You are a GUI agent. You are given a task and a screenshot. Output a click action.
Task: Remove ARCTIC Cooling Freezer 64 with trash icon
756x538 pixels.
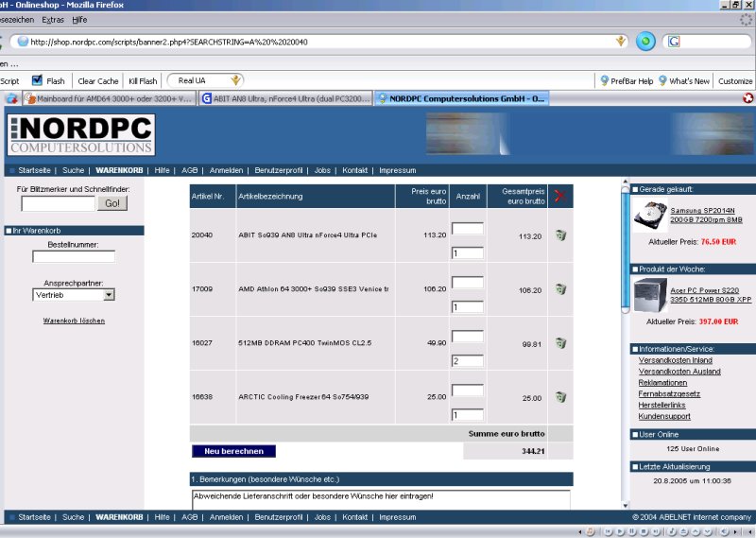point(560,397)
